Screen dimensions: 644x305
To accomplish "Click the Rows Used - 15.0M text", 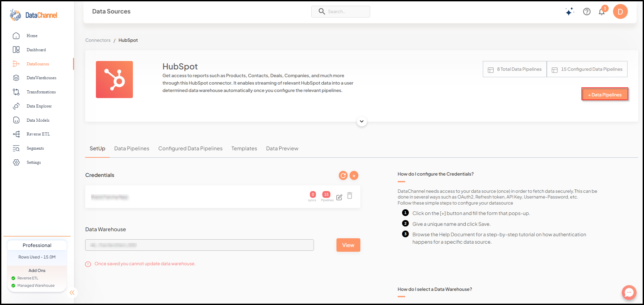I will pyautogui.click(x=37, y=257).
